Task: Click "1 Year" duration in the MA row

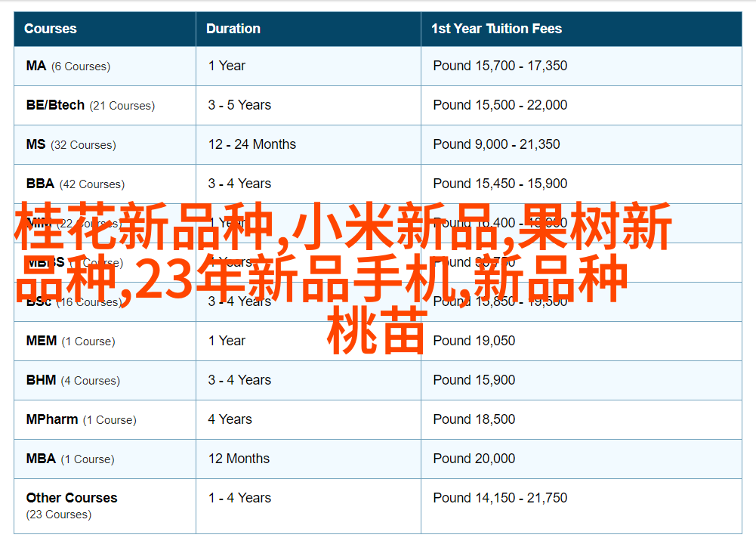Action: click(227, 66)
